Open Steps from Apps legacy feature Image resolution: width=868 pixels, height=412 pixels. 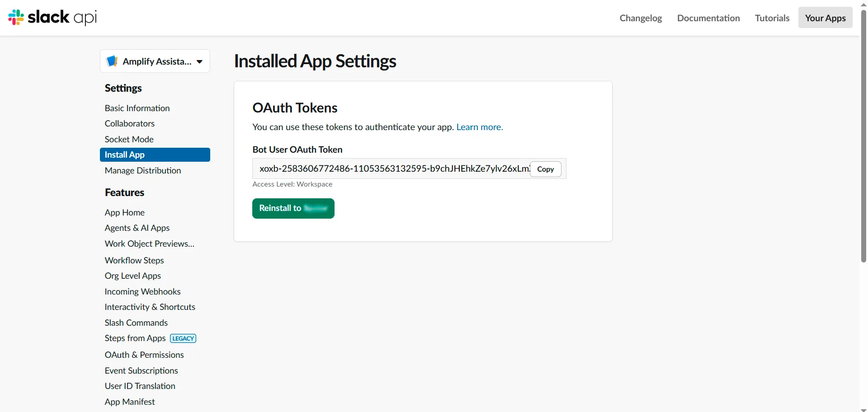pyautogui.click(x=135, y=338)
